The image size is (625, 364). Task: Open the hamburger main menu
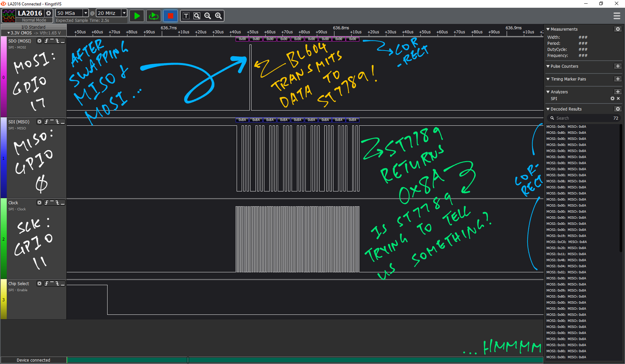[x=617, y=16]
